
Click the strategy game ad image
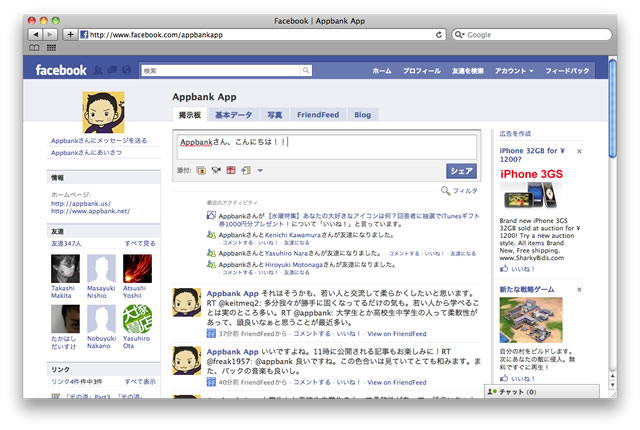(x=531, y=320)
